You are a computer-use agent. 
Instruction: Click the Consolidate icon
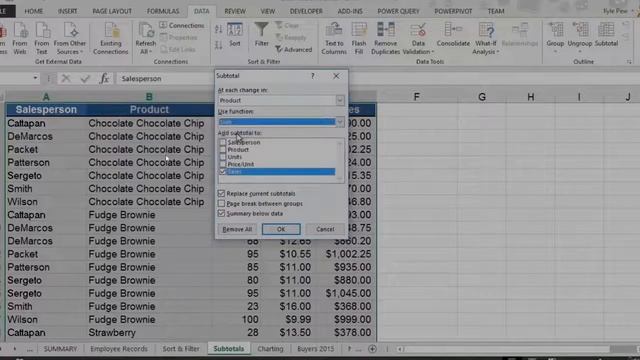pos(453,35)
